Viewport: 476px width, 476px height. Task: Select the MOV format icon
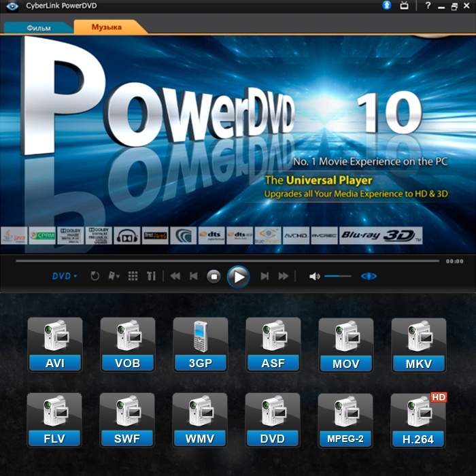(346, 345)
